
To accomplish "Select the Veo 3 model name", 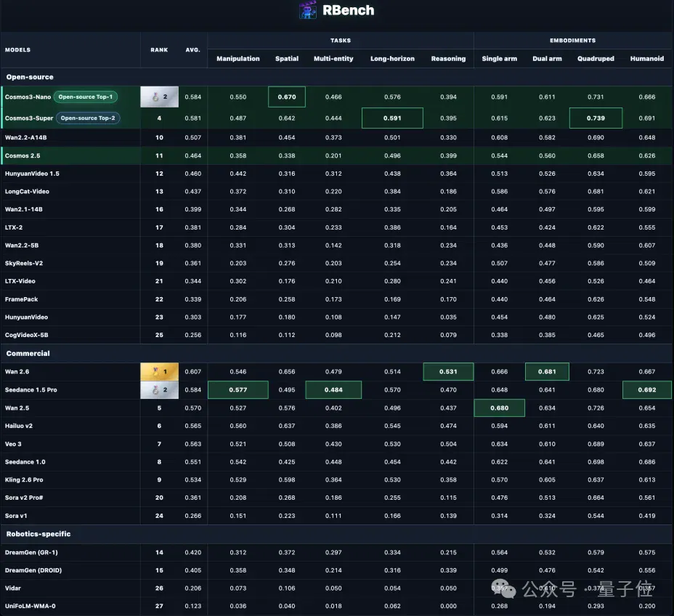I will 13,444.
